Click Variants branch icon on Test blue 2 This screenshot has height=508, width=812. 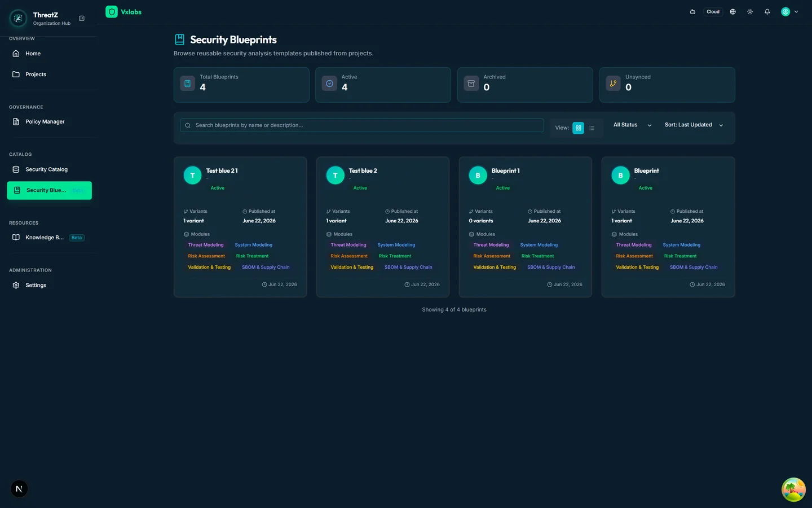(x=329, y=212)
